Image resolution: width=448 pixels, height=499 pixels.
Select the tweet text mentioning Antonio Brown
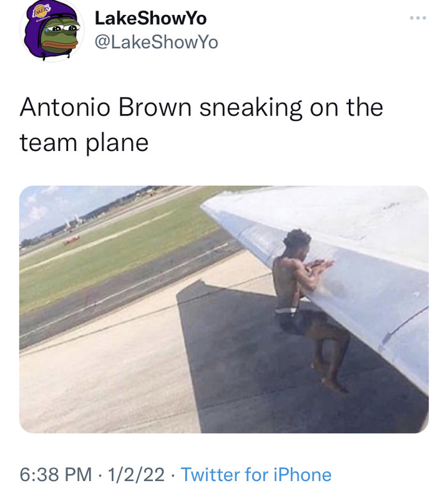point(202,125)
